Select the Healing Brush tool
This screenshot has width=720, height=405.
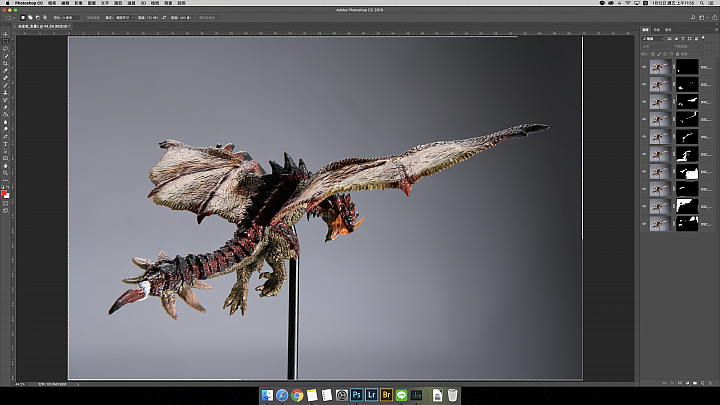pyautogui.click(x=6, y=78)
